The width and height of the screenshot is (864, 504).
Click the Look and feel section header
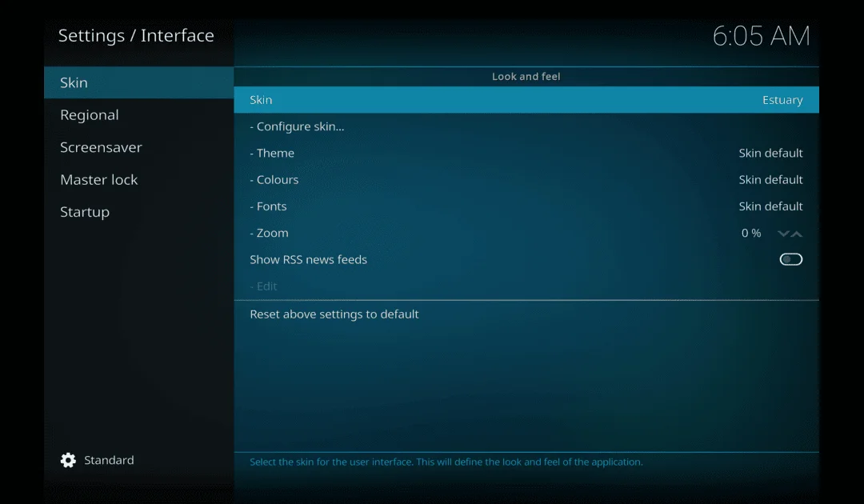click(x=526, y=76)
